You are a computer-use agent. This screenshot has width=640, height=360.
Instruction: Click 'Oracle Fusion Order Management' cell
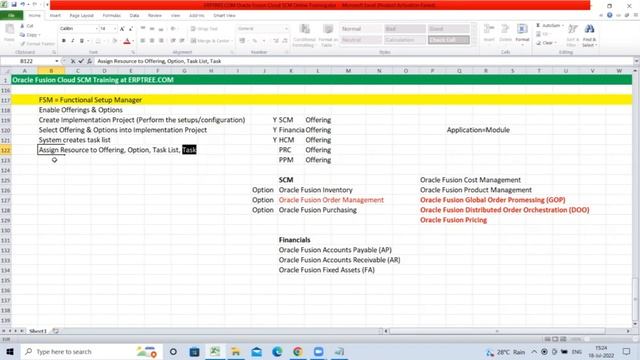[x=331, y=200]
